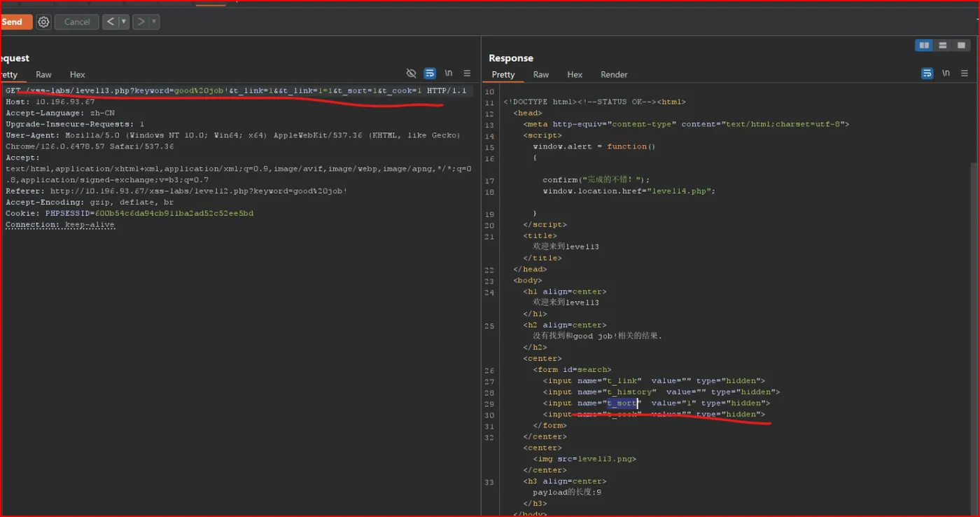Open the forward-history dropdown arrow
The height and width of the screenshot is (517, 980).
tap(154, 22)
